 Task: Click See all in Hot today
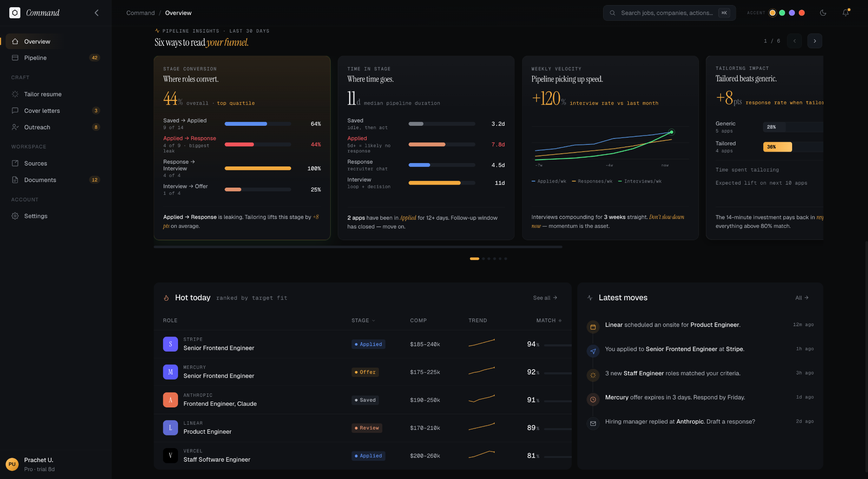tap(545, 298)
